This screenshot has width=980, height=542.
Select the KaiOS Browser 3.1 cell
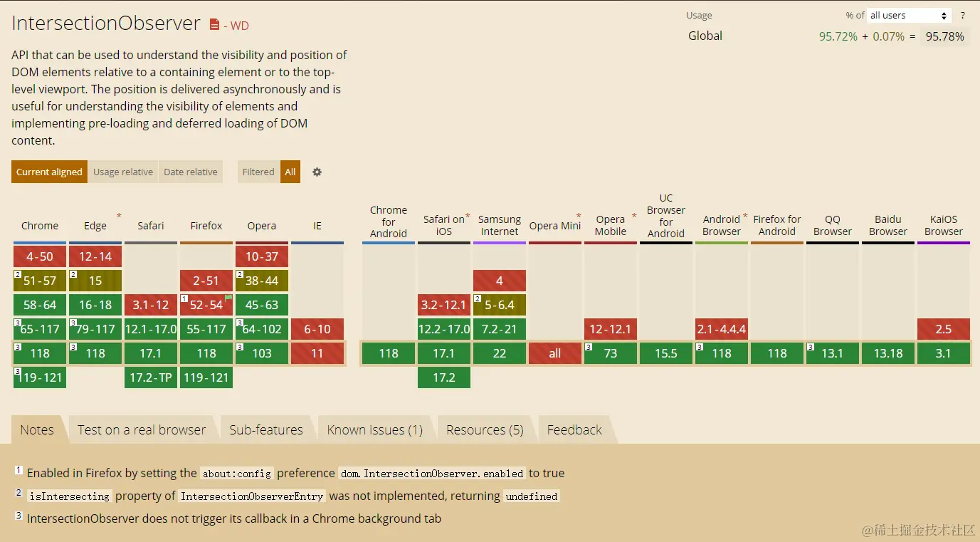point(944,353)
